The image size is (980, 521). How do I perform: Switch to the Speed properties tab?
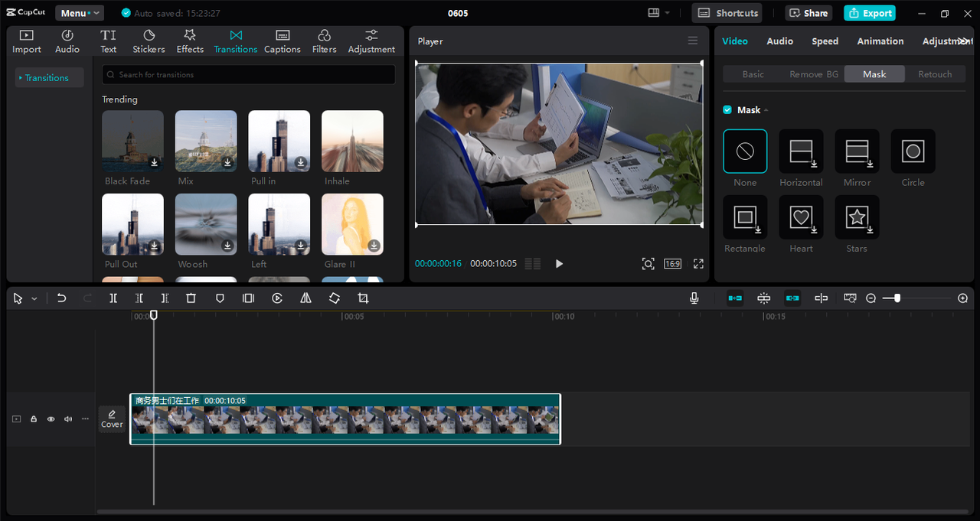[x=825, y=41]
